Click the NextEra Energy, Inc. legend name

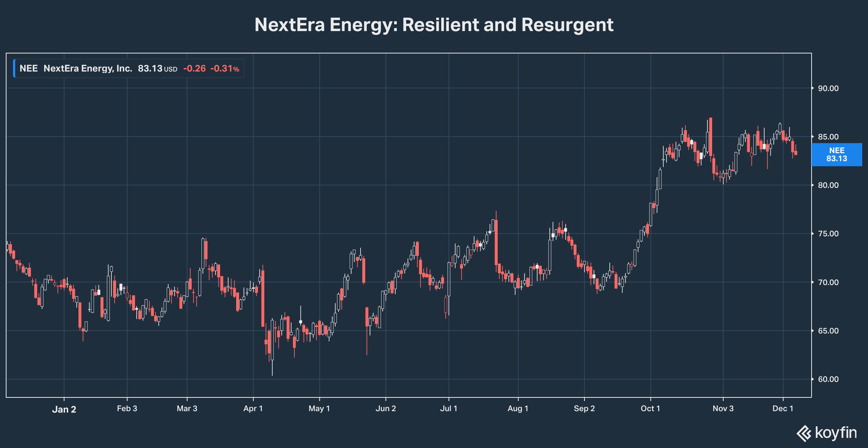click(x=88, y=69)
